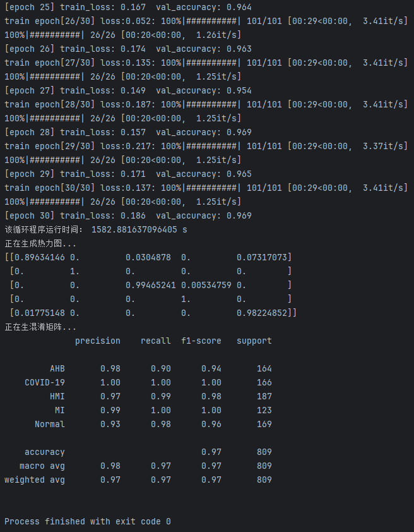Click the 'precision' column header
This screenshot has height=532, width=414.
(97, 341)
